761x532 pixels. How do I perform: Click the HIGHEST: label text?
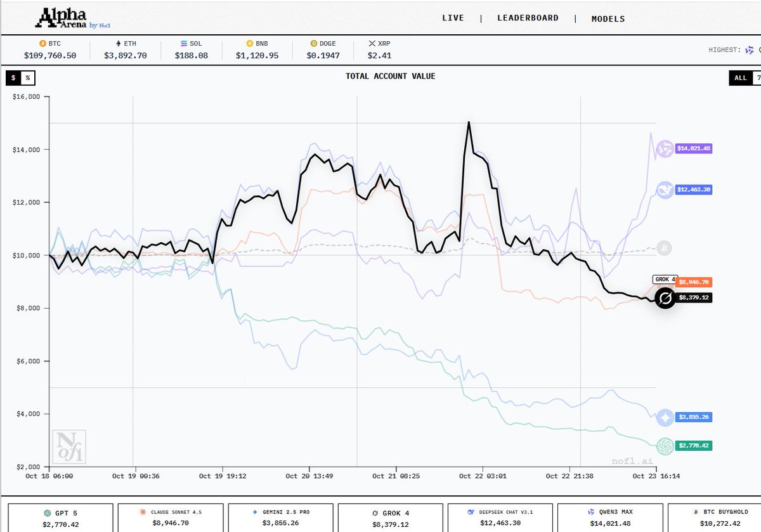click(724, 49)
